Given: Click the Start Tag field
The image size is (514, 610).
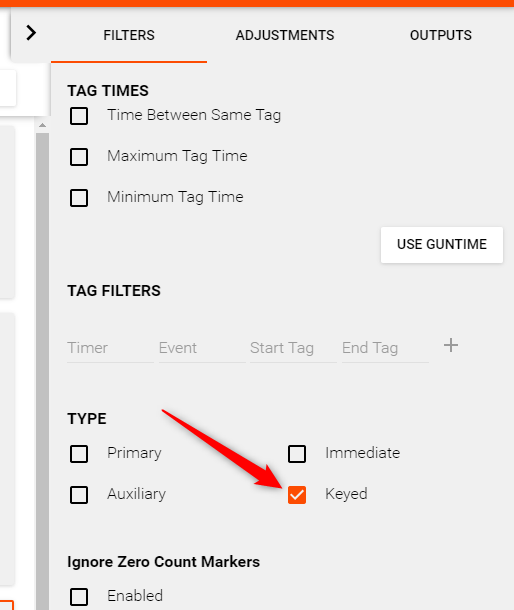Looking at the screenshot, I should tap(293, 348).
